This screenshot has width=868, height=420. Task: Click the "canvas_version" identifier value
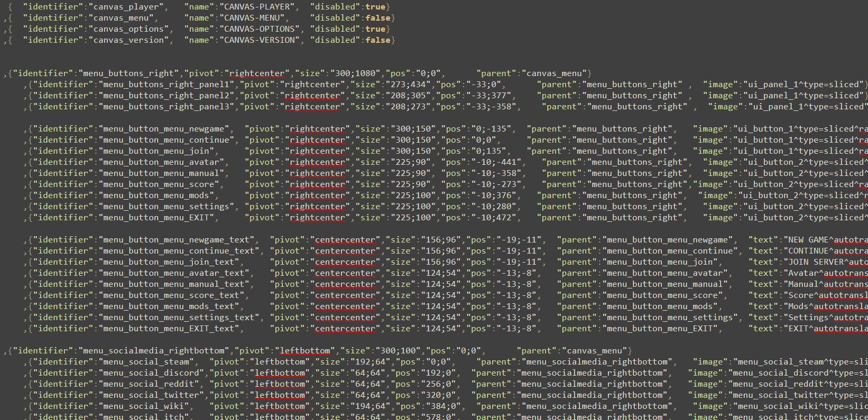click(128, 40)
